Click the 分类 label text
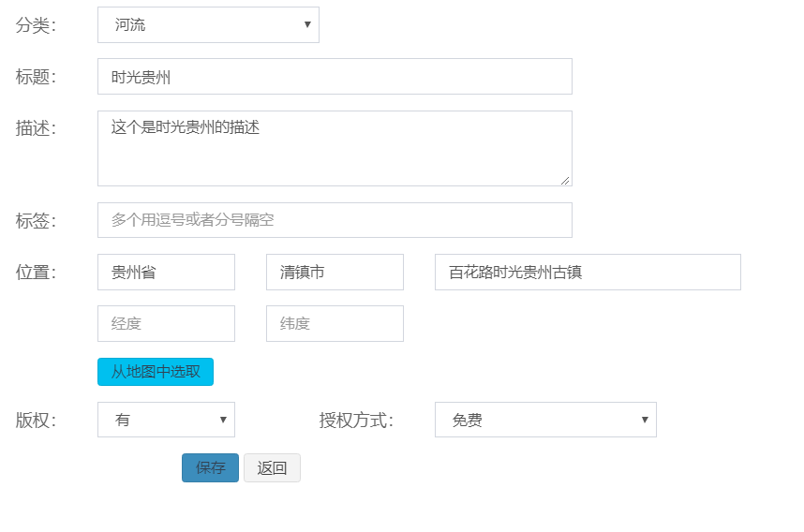Image resolution: width=804 pixels, height=532 pixels. pyautogui.click(x=36, y=25)
